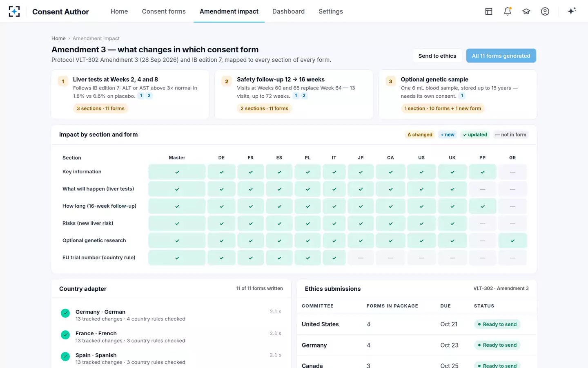Open the notifications bell
Screen dimensions: 588x368
(508, 11)
